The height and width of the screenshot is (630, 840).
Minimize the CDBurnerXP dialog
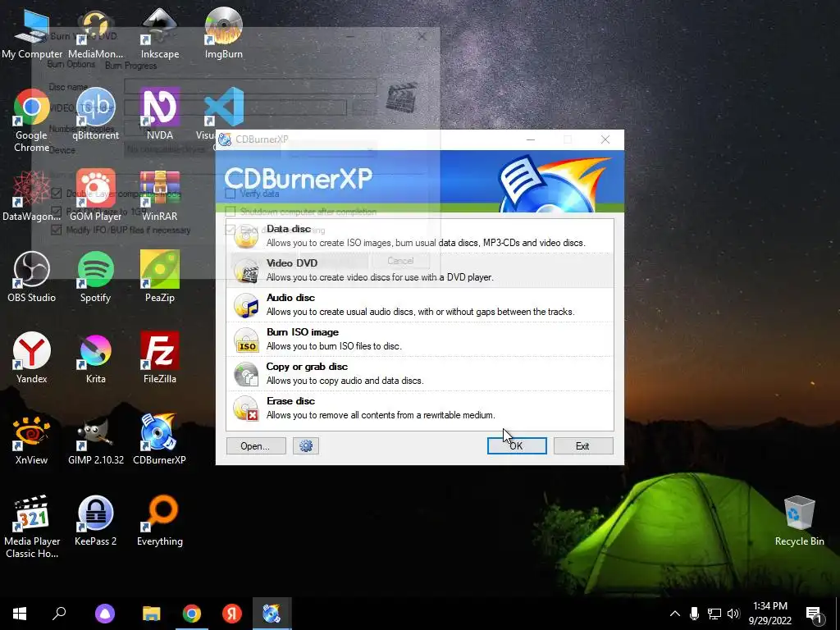(x=531, y=139)
